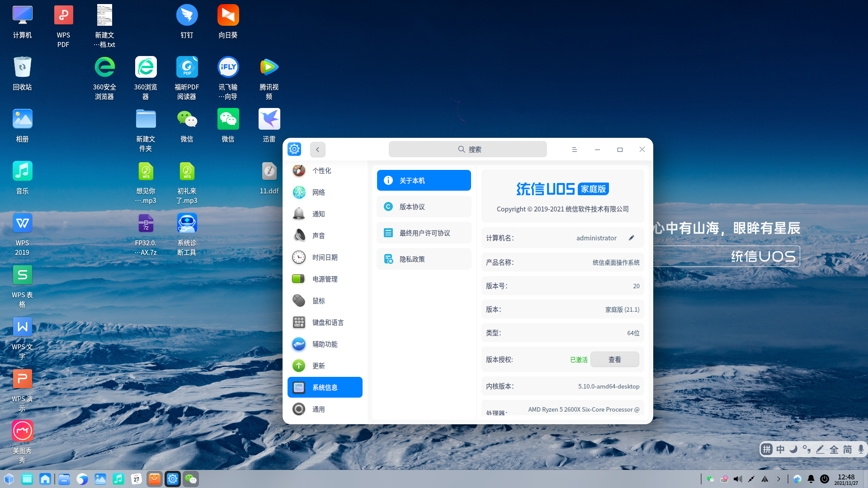Click the 统信桌面操作系统 product name
Image resolution: width=868 pixels, height=488 pixels.
616,263
